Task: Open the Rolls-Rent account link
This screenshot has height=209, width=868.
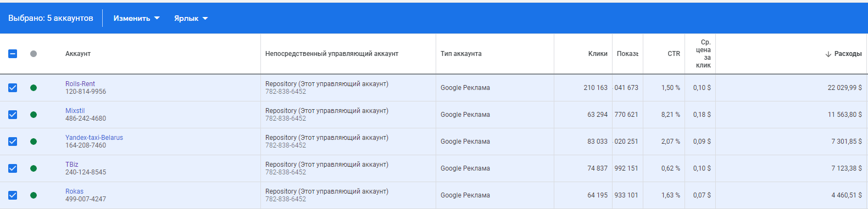Action: (80, 84)
